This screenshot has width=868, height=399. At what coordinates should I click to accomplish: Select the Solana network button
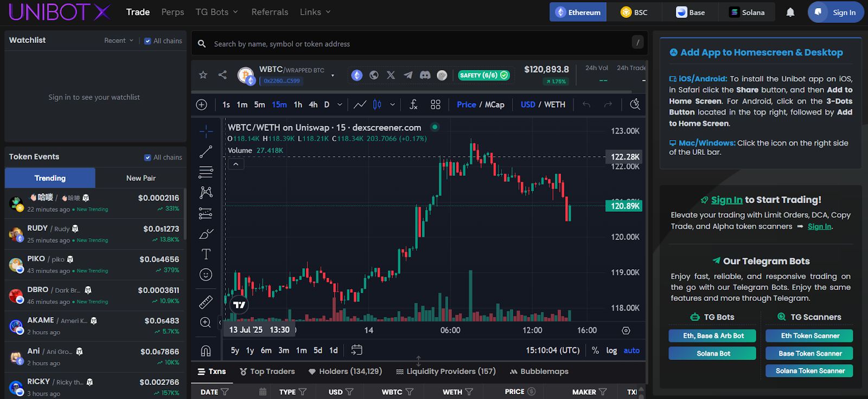747,12
